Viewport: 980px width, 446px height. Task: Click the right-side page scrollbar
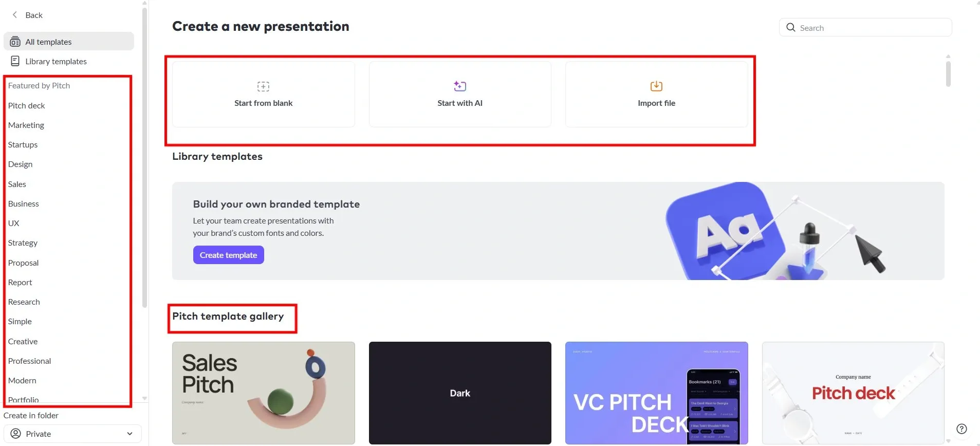click(948, 73)
